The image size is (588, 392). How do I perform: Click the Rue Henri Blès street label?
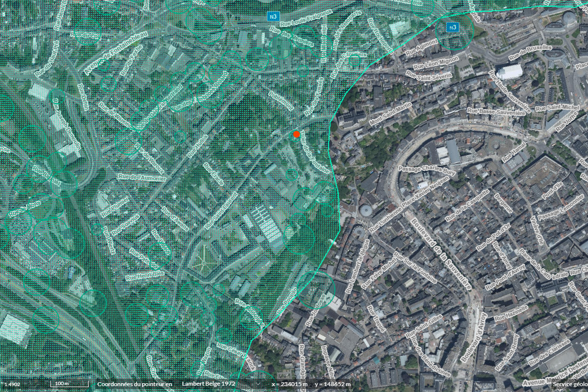[x=144, y=275]
